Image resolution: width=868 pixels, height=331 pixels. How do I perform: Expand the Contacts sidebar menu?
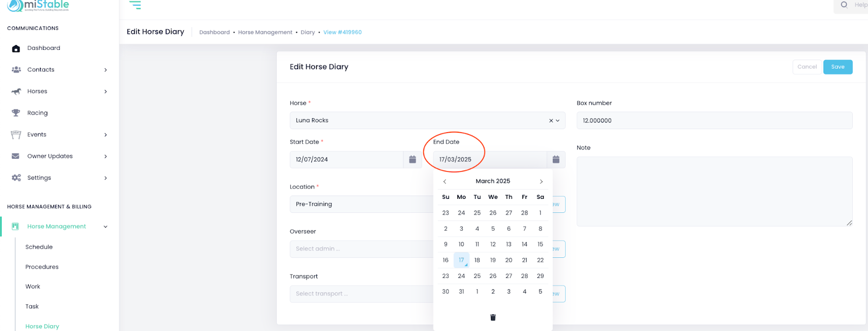click(x=105, y=70)
